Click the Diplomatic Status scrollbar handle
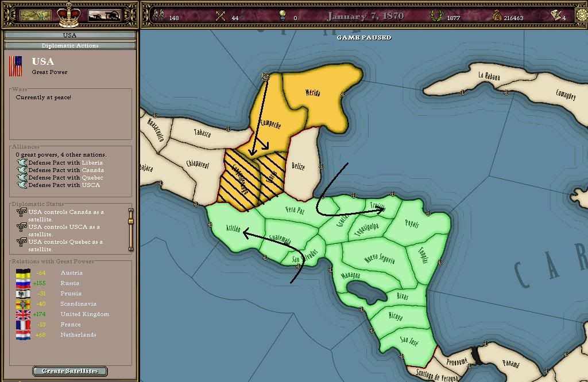Viewport: 588px width, 382px height. click(x=130, y=221)
